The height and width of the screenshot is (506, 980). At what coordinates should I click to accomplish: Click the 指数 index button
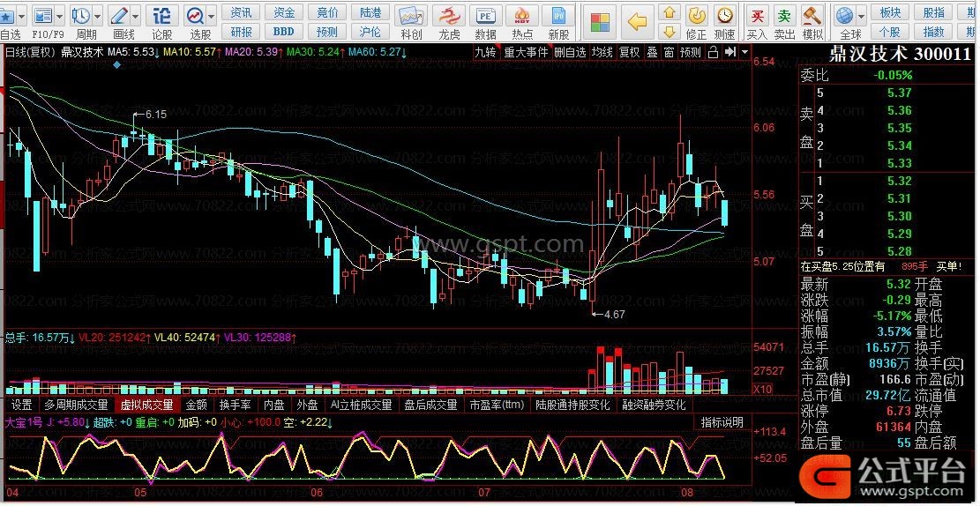[934, 31]
